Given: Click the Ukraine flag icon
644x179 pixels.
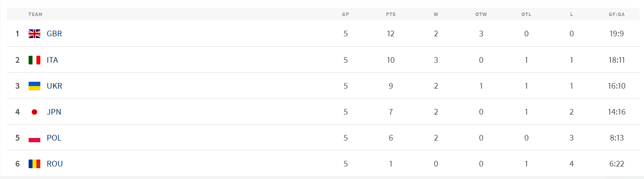Looking at the screenshot, I should pos(34,86).
